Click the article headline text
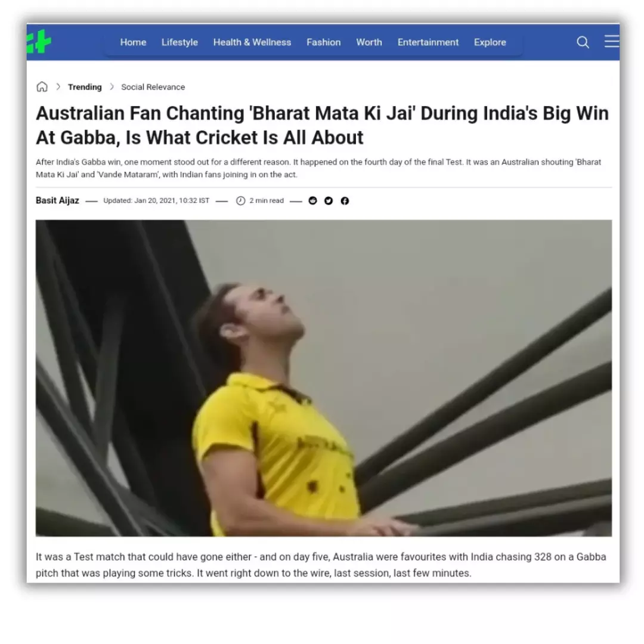Image resolution: width=644 pixels, height=644 pixels. (323, 125)
